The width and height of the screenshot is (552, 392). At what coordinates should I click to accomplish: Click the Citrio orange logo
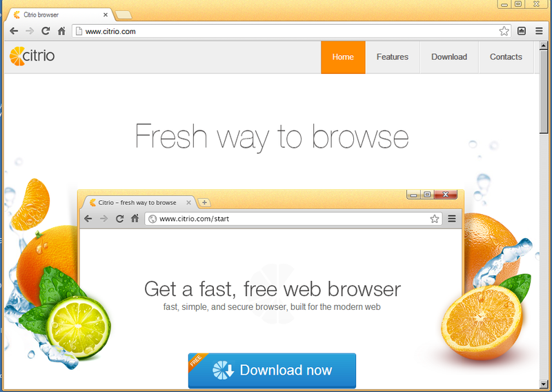click(x=32, y=56)
